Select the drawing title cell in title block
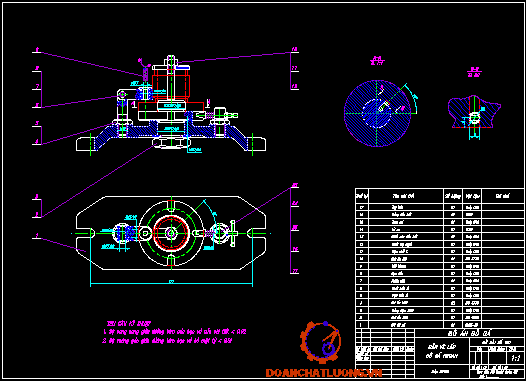 442,351
